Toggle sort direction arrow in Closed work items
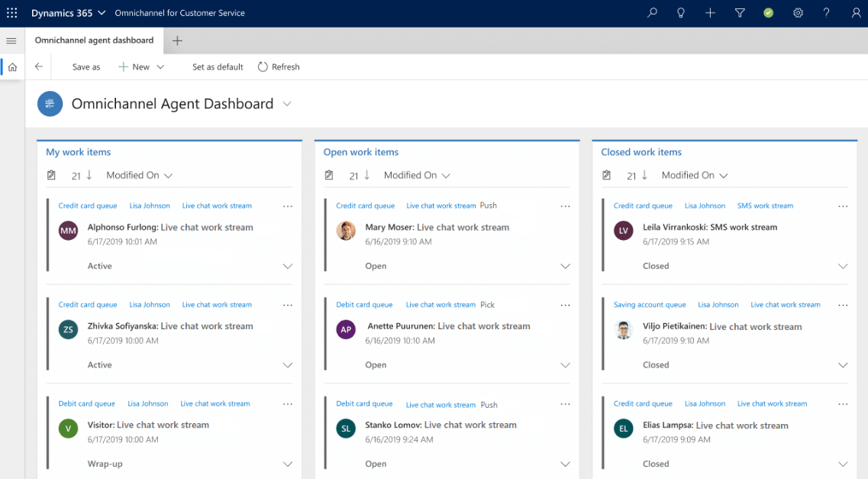The image size is (868, 479). (644, 175)
